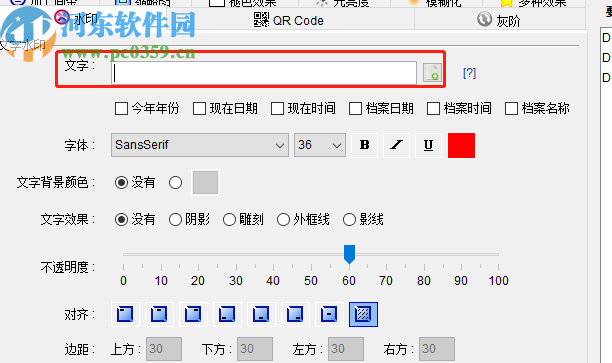Click the 文字 watermark text input field

[x=264, y=73]
